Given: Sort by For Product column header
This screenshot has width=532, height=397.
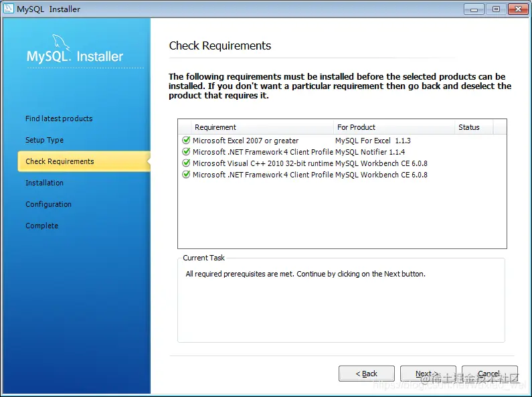Looking at the screenshot, I should pyautogui.click(x=394, y=127).
